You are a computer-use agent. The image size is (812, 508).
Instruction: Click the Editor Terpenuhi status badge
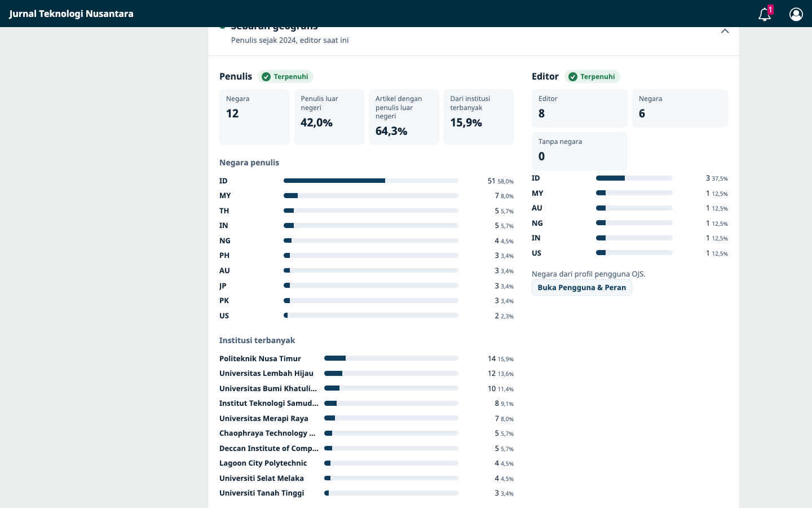pyautogui.click(x=592, y=77)
